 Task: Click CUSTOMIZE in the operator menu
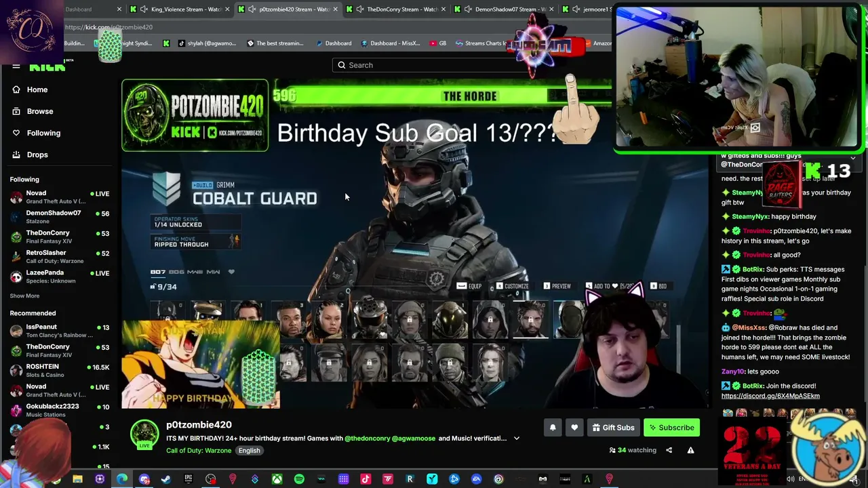512,286
